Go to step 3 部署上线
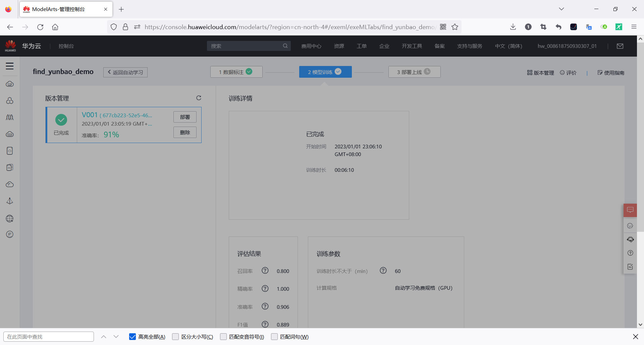This screenshot has width=644, height=345. (415, 72)
